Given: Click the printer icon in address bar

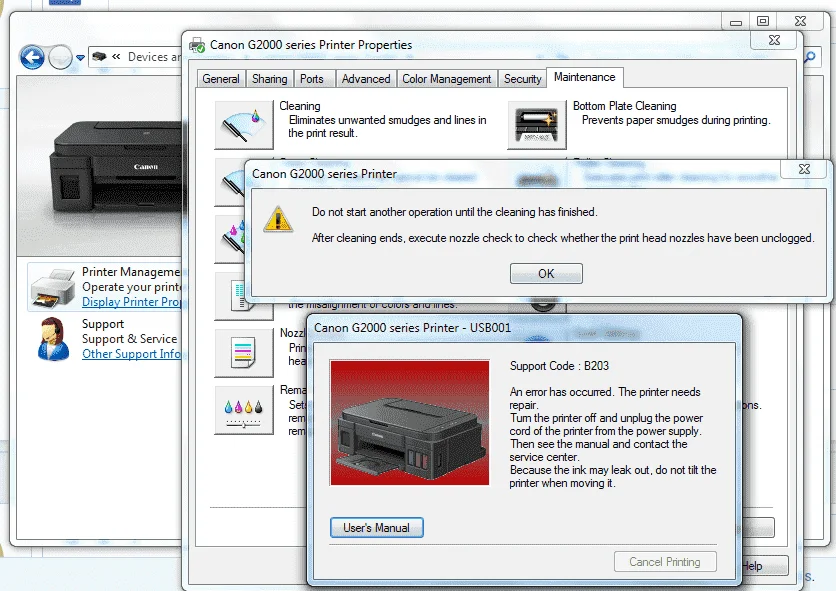Looking at the screenshot, I should [x=99, y=57].
